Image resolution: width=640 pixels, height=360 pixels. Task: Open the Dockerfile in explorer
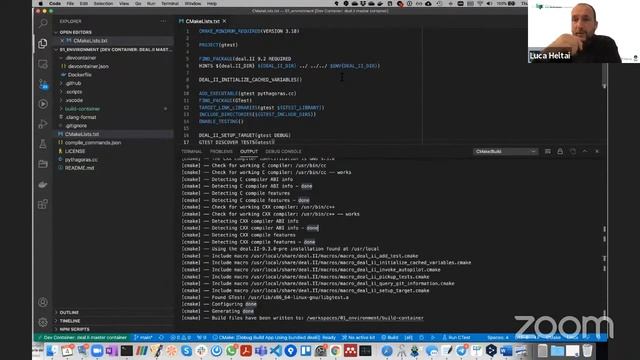point(80,75)
